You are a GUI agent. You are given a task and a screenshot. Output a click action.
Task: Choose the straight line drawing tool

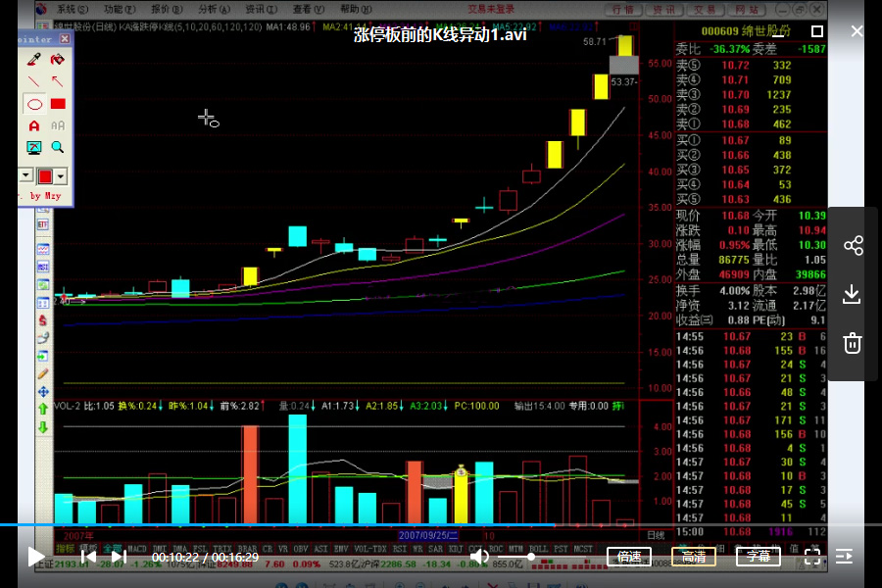tap(33, 81)
